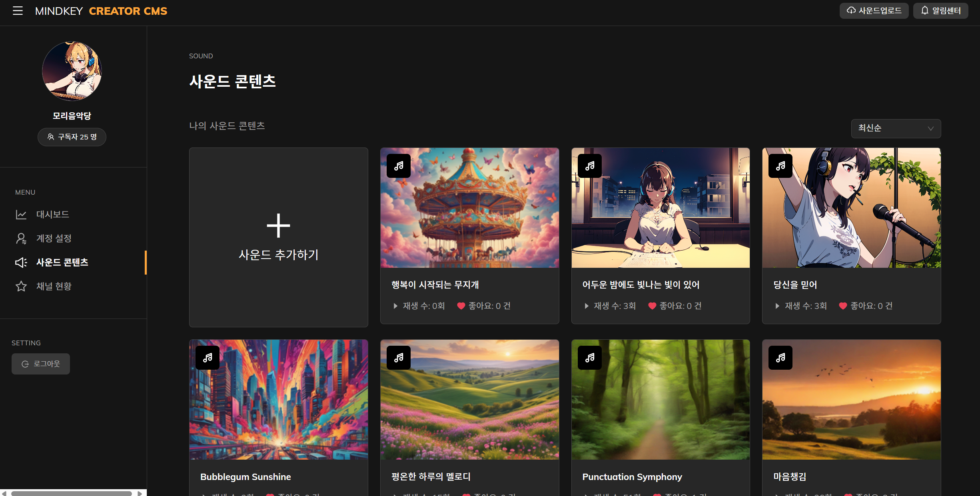Click the music note icon on sunset card
The width and height of the screenshot is (980, 496).
(780, 358)
